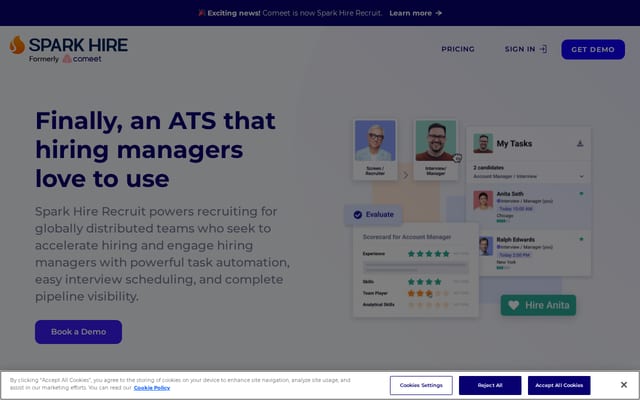Click the My Tasks avatar photo
The width and height of the screenshot is (640, 400).
[483, 143]
